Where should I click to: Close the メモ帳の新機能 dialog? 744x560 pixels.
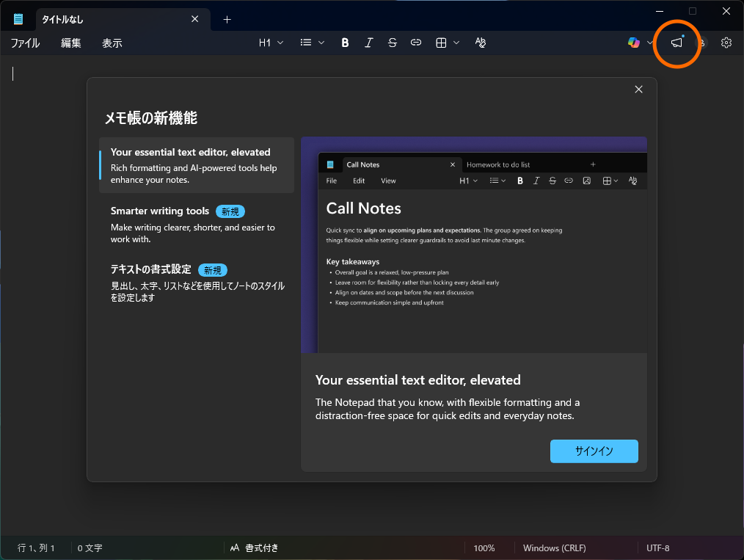click(638, 90)
